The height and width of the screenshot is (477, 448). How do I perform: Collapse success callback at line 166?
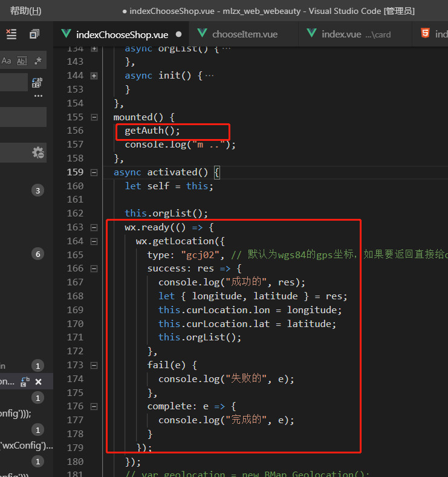(x=94, y=268)
